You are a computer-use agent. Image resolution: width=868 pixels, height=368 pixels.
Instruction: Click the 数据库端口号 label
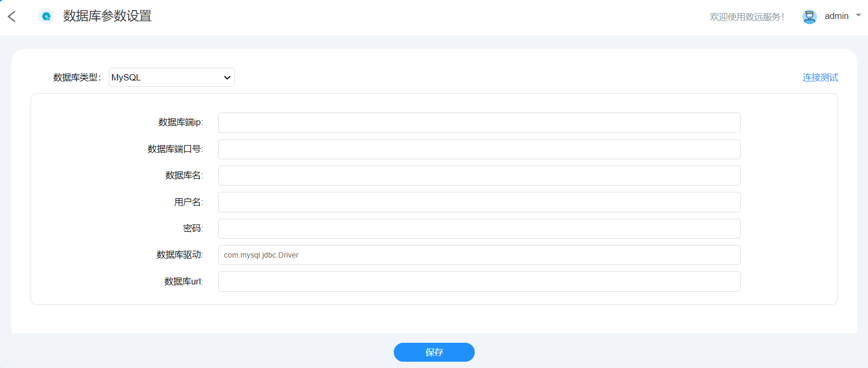pos(175,149)
